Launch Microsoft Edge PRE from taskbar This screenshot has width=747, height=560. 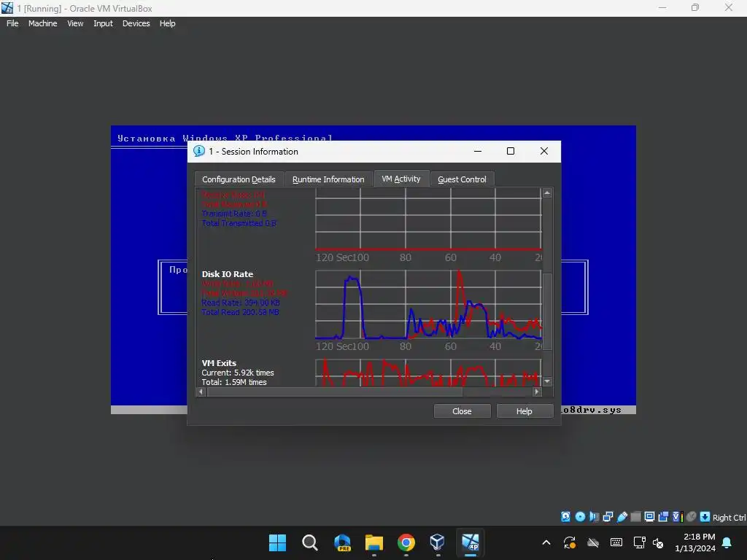(342, 542)
